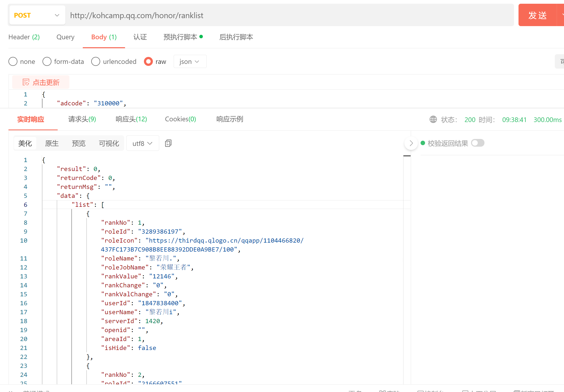The height and width of the screenshot is (392, 564).
Task: Expand the utf8 encoding dropdown
Action: [x=142, y=143]
